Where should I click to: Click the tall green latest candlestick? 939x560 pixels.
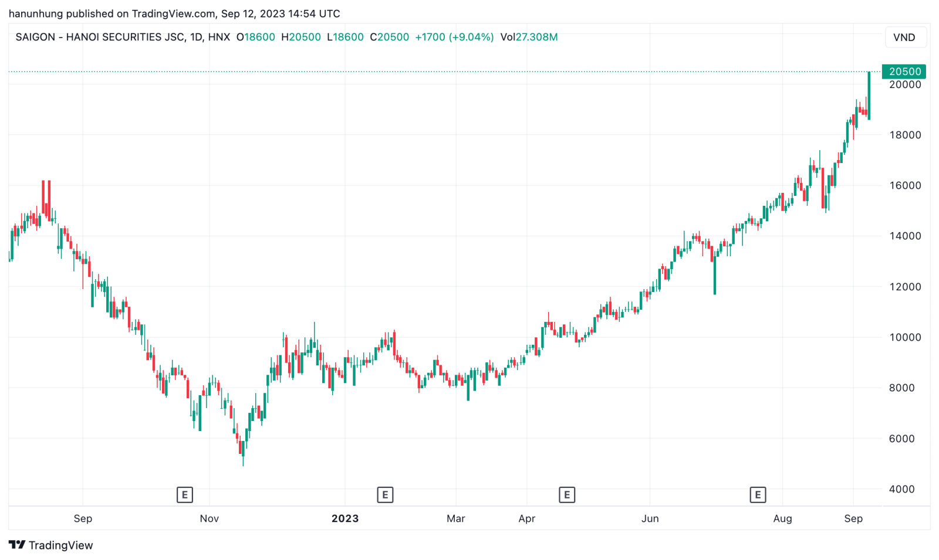[869, 96]
